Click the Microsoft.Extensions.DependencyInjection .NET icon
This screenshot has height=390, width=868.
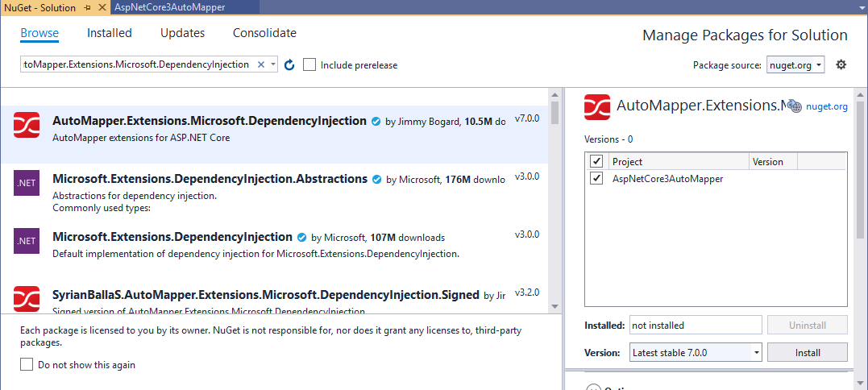26,241
